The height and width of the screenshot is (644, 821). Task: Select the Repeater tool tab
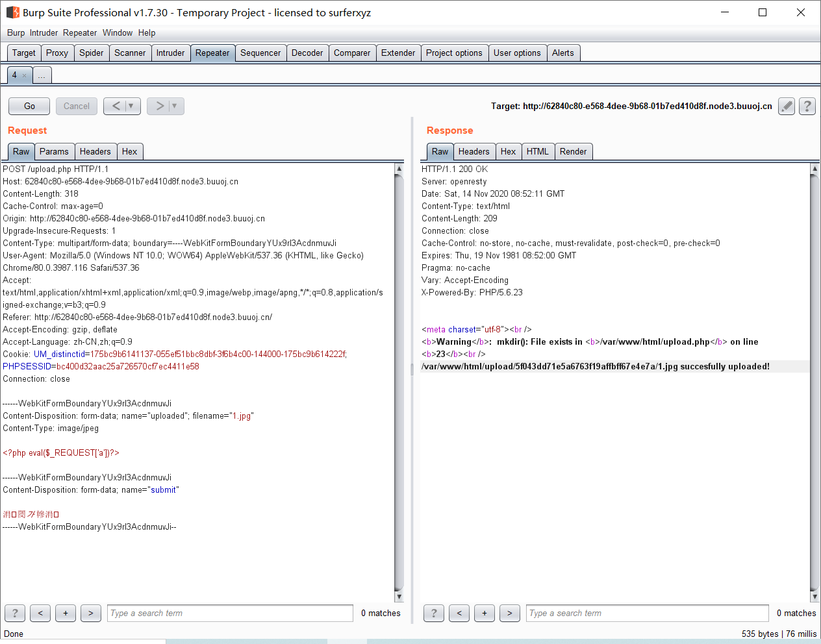coord(212,53)
